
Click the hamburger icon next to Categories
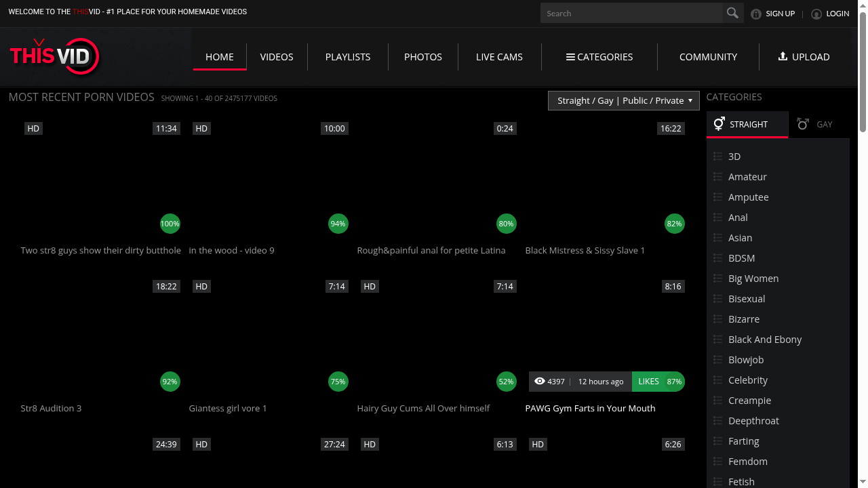click(x=570, y=57)
